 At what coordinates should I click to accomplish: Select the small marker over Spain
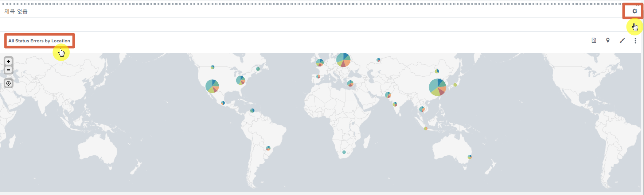[318, 77]
